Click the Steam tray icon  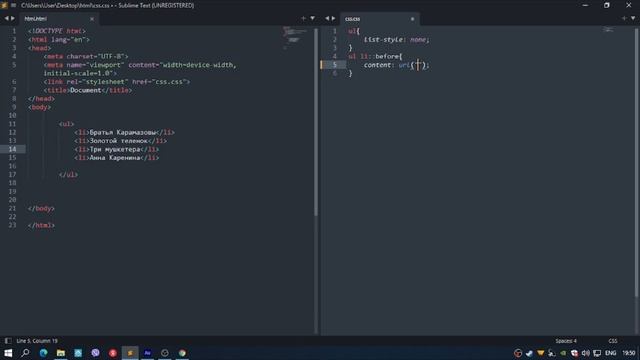529,353
